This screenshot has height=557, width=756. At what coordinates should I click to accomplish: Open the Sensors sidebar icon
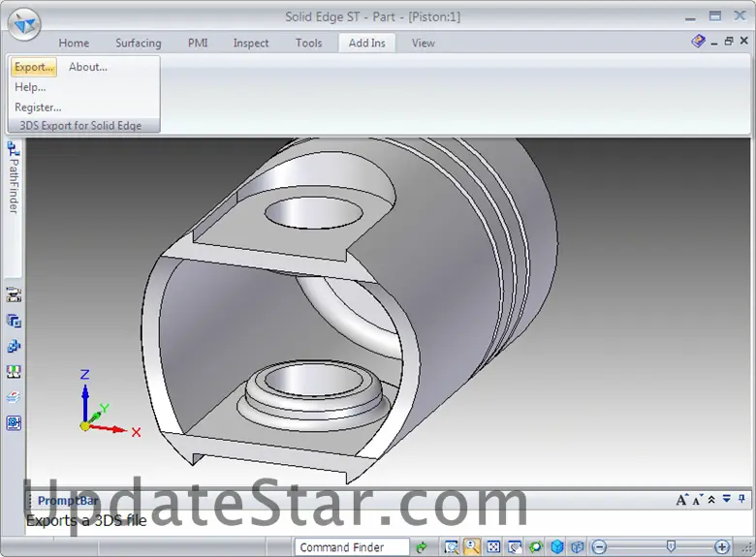pos(14,371)
